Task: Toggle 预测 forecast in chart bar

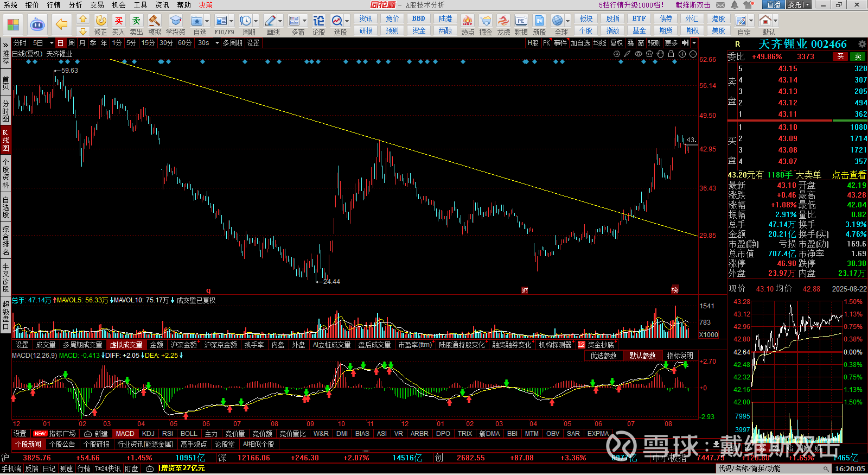Action: point(654,43)
